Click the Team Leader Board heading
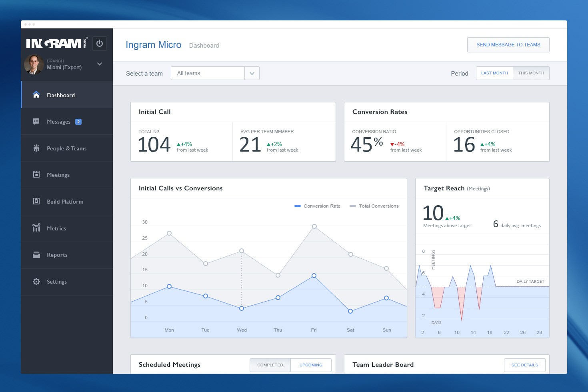This screenshot has width=588, height=392. [383, 365]
